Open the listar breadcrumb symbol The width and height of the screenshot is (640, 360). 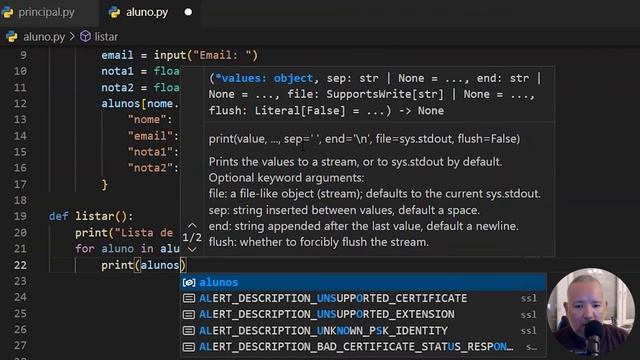106,37
